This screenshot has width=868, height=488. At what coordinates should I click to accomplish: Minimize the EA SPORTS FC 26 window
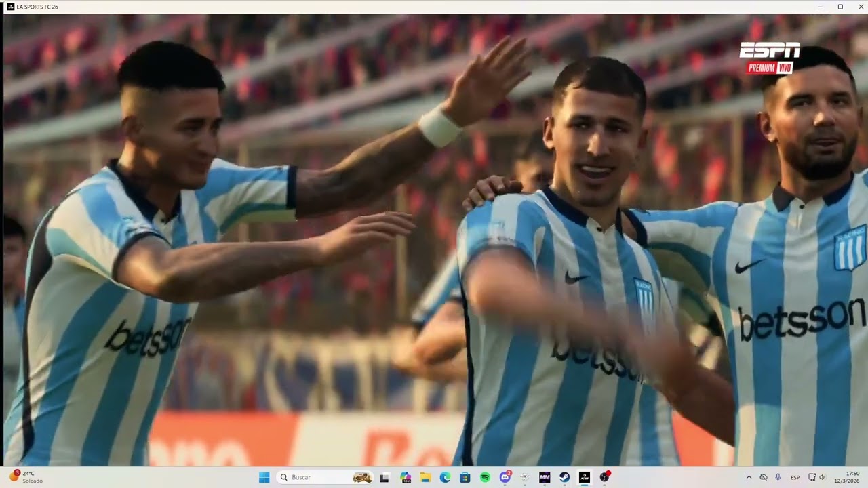(x=820, y=7)
